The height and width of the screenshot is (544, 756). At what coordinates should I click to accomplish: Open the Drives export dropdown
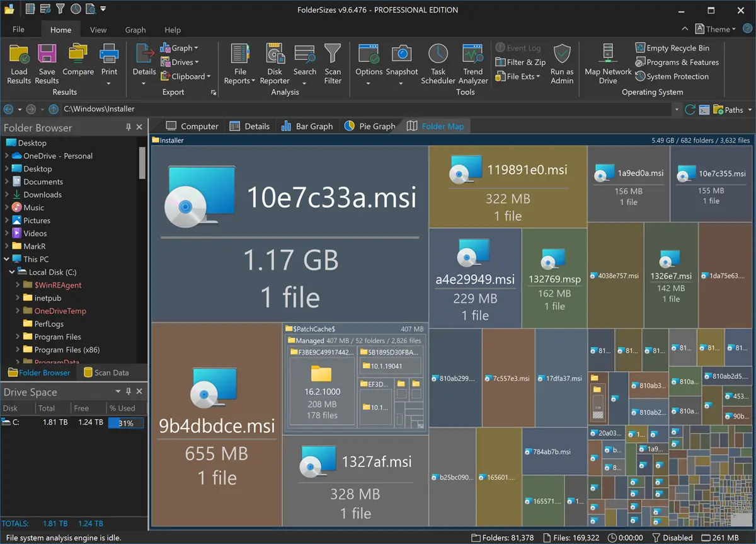(180, 62)
